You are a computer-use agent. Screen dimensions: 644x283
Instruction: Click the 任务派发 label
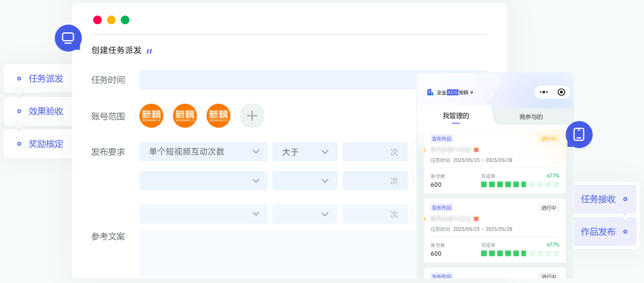click(x=46, y=79)
